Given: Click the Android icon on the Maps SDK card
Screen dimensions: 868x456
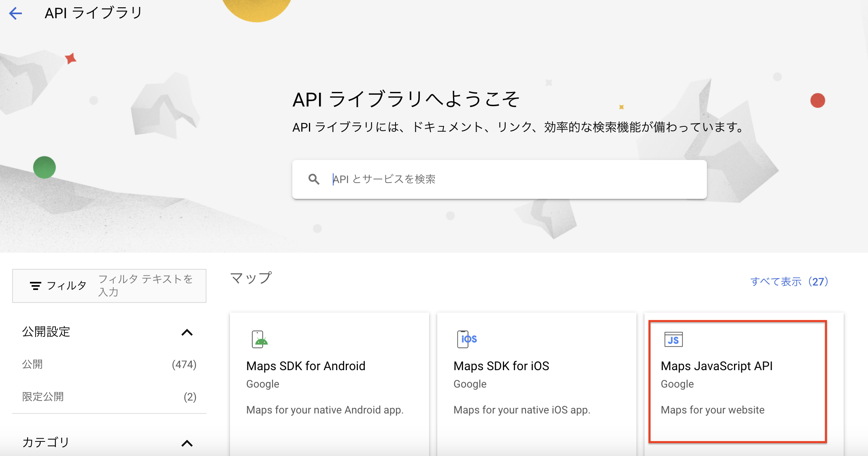Looking at the screenshot, I should click(x=259, y=339).
